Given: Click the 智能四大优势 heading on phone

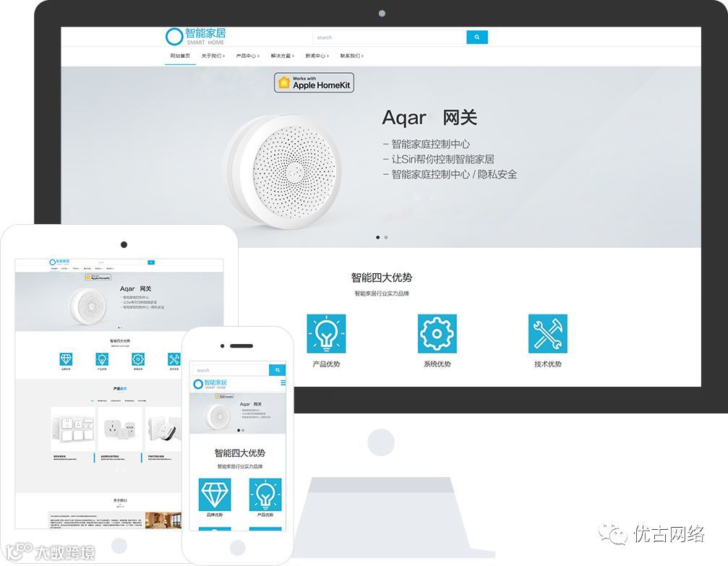Looking at the screenshot, I should click(x=239, y=453).
